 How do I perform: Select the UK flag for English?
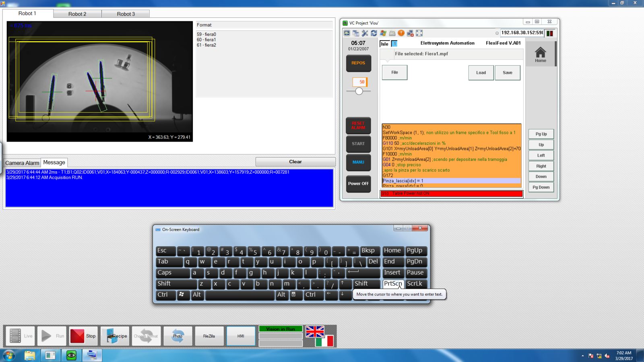click(x=315, y=331)
